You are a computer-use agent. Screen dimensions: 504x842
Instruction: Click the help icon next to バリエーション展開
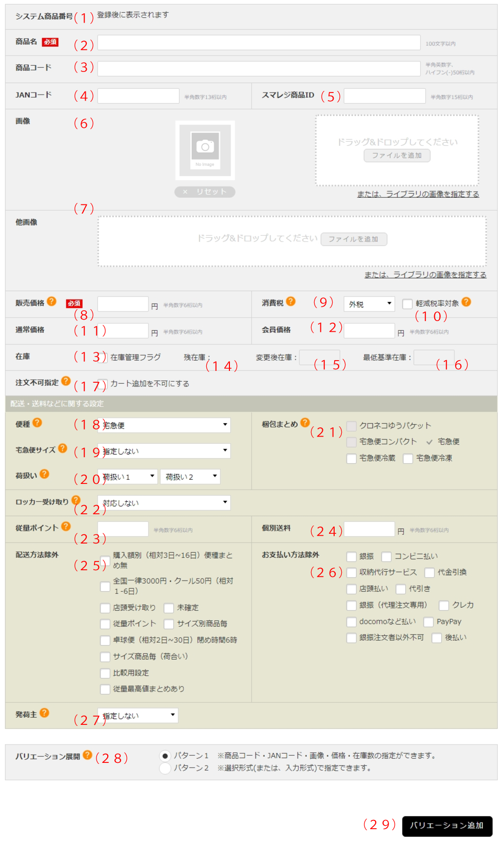pos(87,755)
